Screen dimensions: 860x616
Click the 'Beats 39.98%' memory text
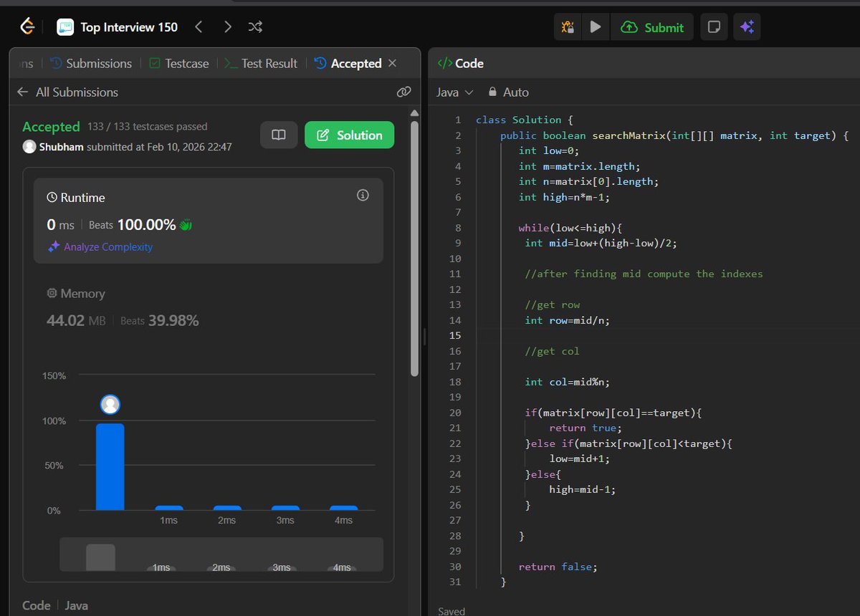[x=159, y=321]
